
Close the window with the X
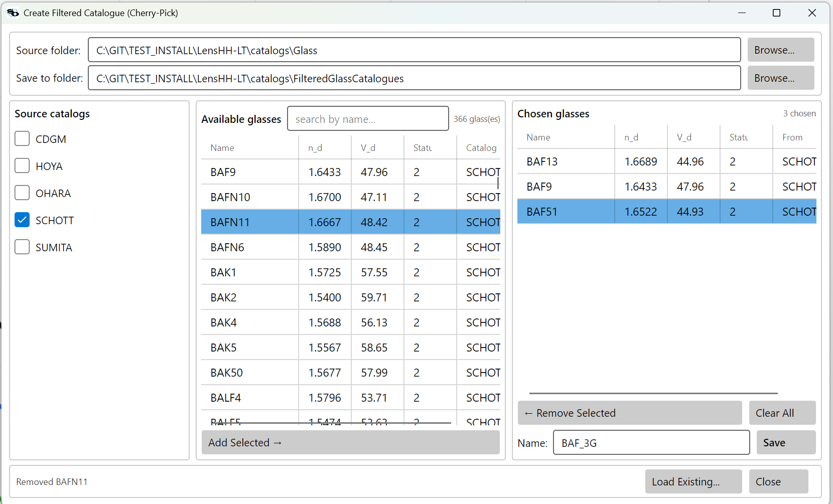click(812, 13)
